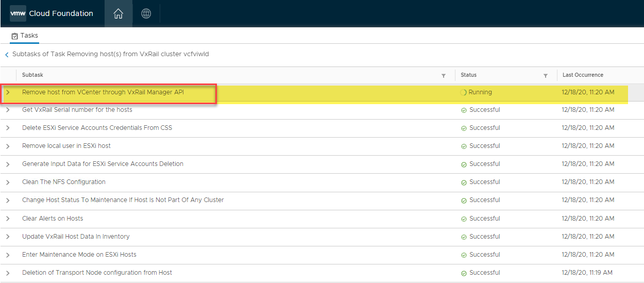Screen dimensions: 644x283
Task: Click the Running spinner status icon
Action: (x=464, y=93)
